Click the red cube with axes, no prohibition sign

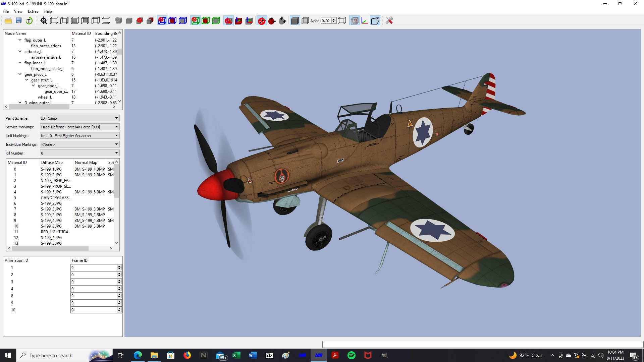239,21
